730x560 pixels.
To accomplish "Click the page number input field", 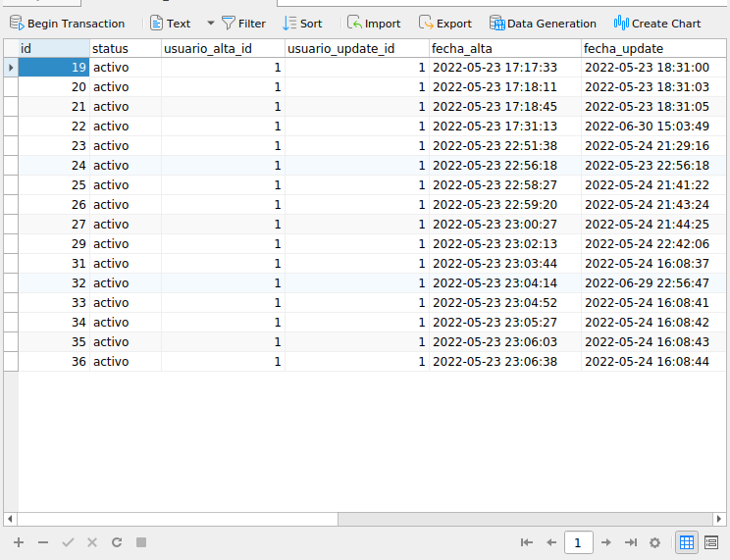I will [579, 542].
